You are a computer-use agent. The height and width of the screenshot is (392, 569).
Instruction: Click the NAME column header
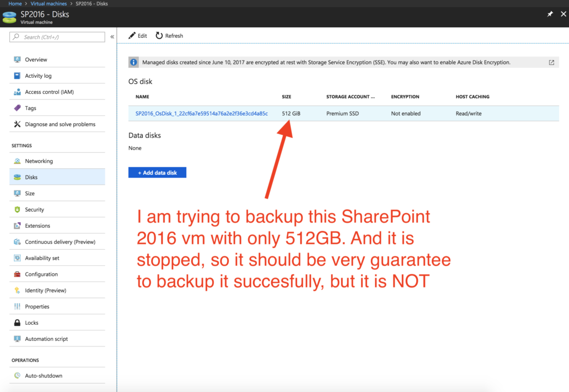click(x=142, y=97)
